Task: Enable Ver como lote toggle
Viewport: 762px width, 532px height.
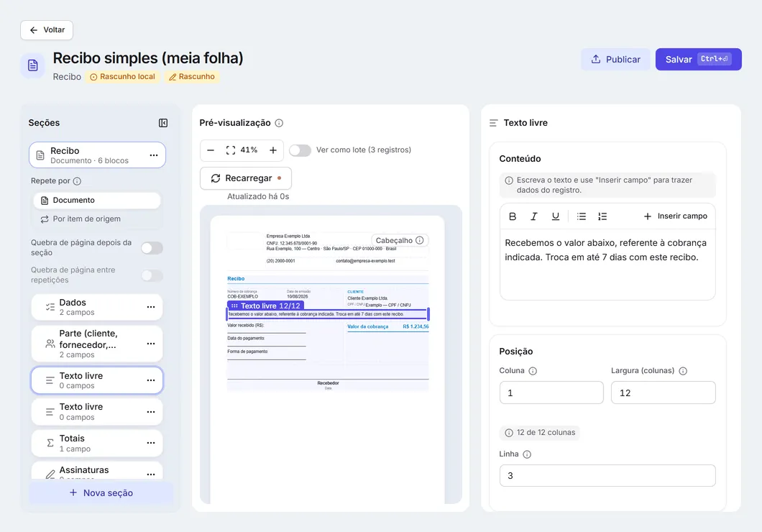Action: coord(300,150)
